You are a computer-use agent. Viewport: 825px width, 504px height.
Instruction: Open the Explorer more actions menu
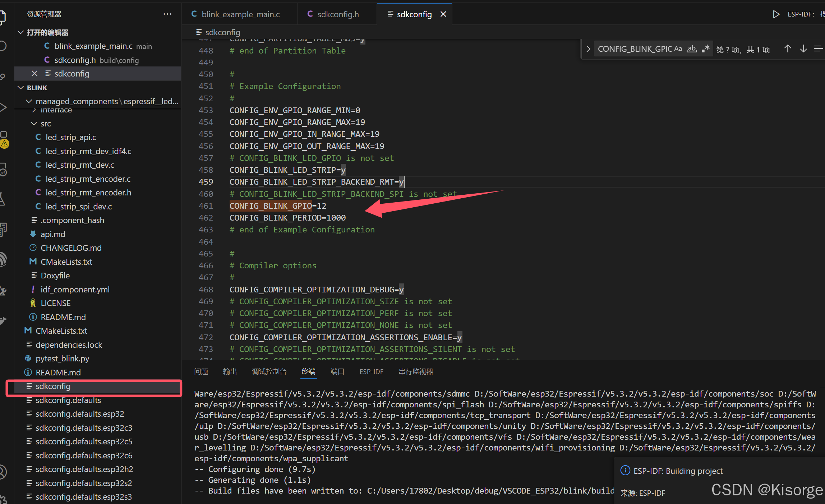click(167, 14)
